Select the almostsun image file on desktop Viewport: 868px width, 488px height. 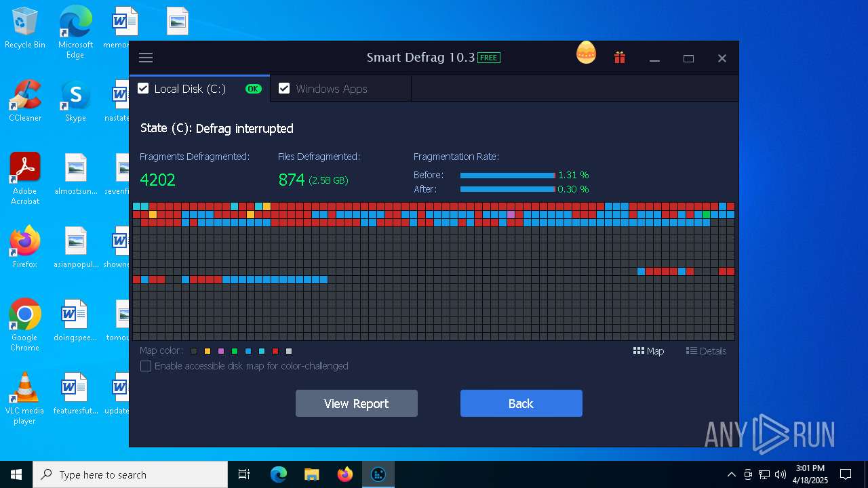point(75,175)
